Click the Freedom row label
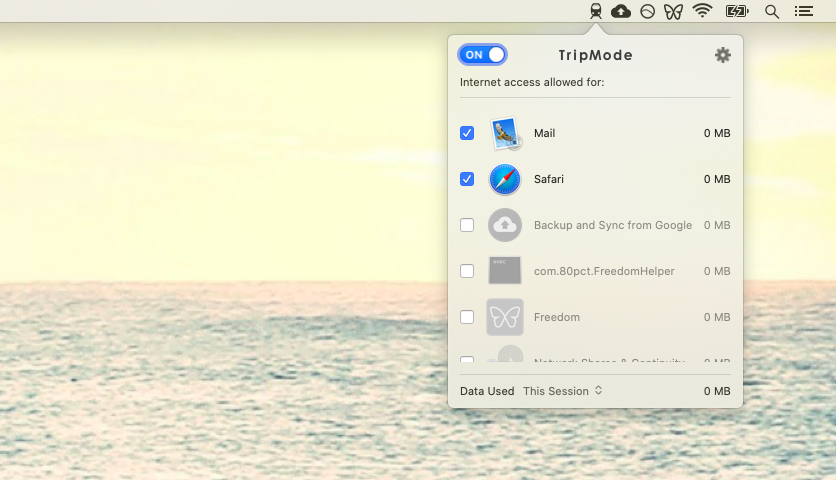Screen dimensions: 836x480 557,317
